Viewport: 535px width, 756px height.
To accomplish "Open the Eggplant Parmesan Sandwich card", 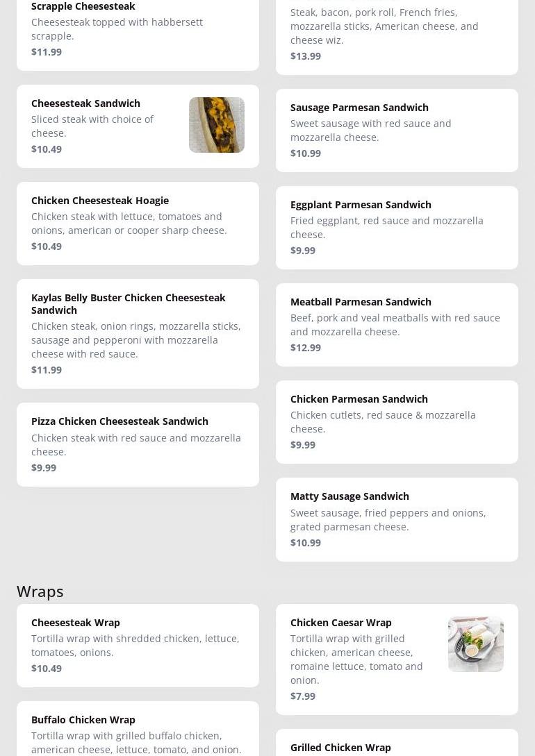I will click(x=396, y=227).
